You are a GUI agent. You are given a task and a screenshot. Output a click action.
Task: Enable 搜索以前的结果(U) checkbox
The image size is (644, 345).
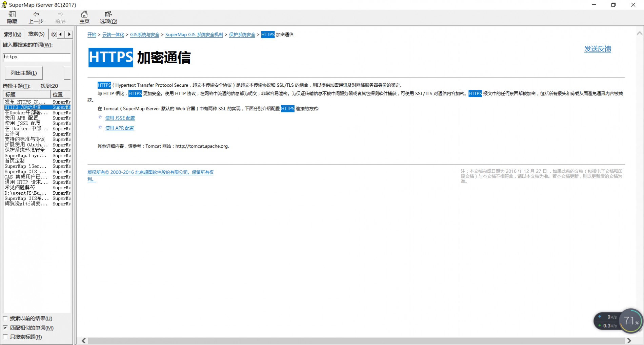(x=5, y=318)
